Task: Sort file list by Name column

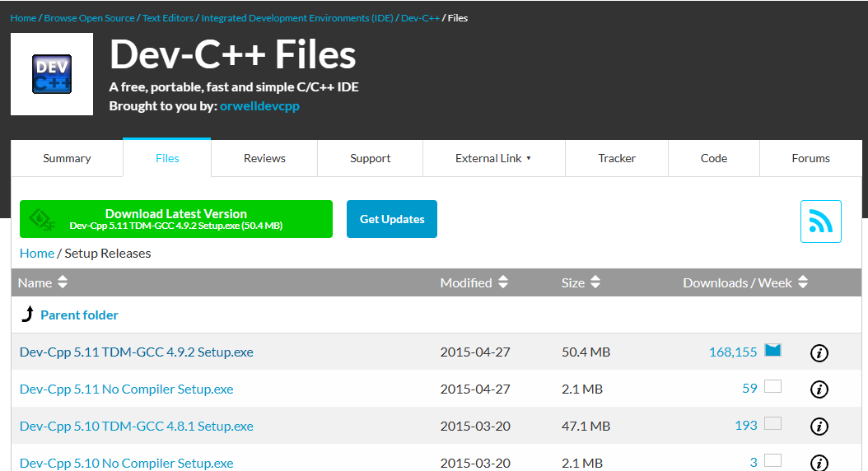Action: [x=43, y=282]
